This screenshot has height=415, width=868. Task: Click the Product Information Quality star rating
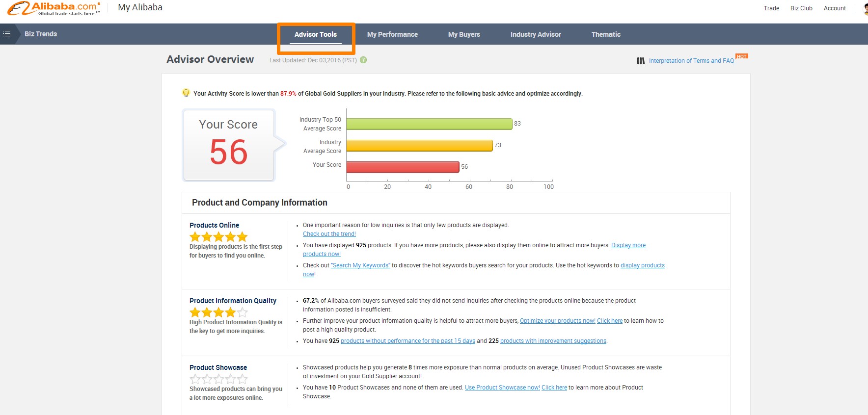pos(218,312)
